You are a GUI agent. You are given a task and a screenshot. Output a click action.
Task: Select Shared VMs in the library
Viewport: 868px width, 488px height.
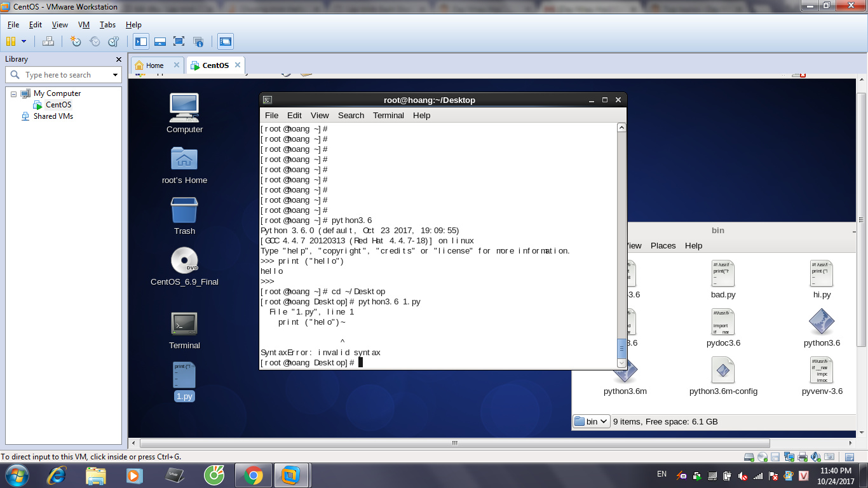point(53,116)
